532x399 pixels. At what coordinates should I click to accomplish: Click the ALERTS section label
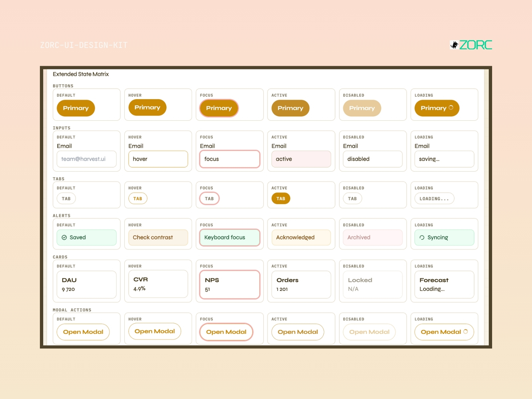[62, 216]
